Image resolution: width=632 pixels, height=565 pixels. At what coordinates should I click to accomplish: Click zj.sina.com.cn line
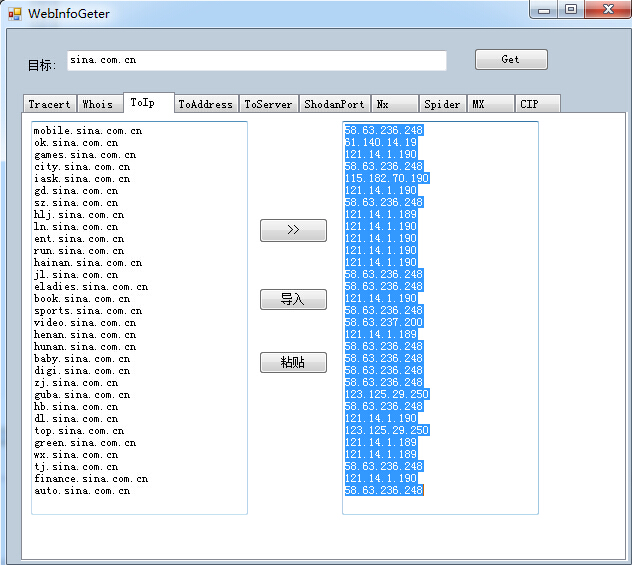point(76,383)
